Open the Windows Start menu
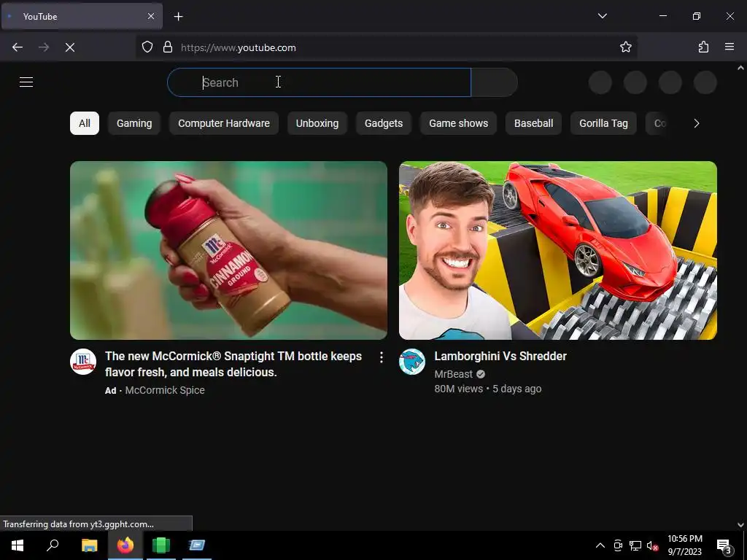Screen dimensions: 747x560 [x=18, y=545]
